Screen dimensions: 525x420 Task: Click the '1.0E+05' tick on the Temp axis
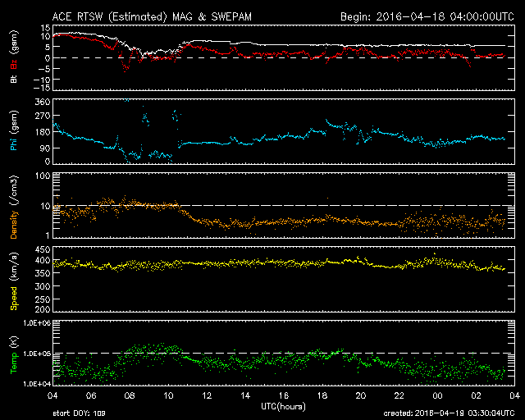(37, 354)
